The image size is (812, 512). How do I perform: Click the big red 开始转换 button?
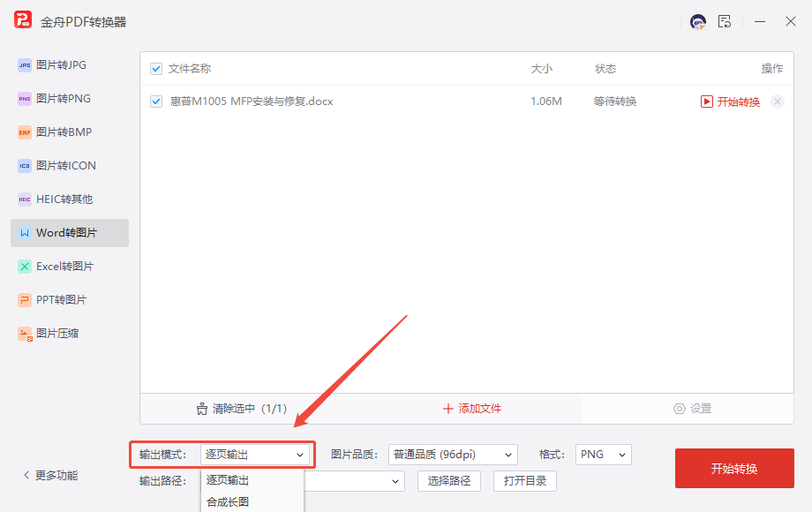pyautogui.click(x=734, y=469)
